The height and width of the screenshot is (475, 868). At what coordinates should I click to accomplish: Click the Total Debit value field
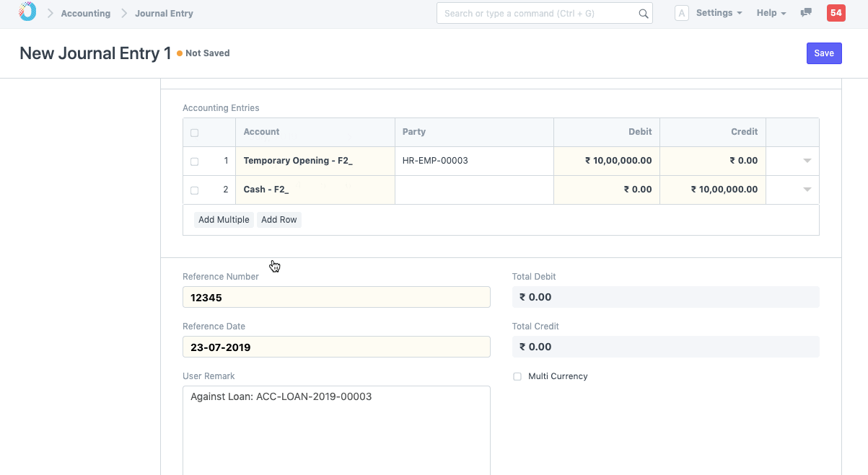666,297
